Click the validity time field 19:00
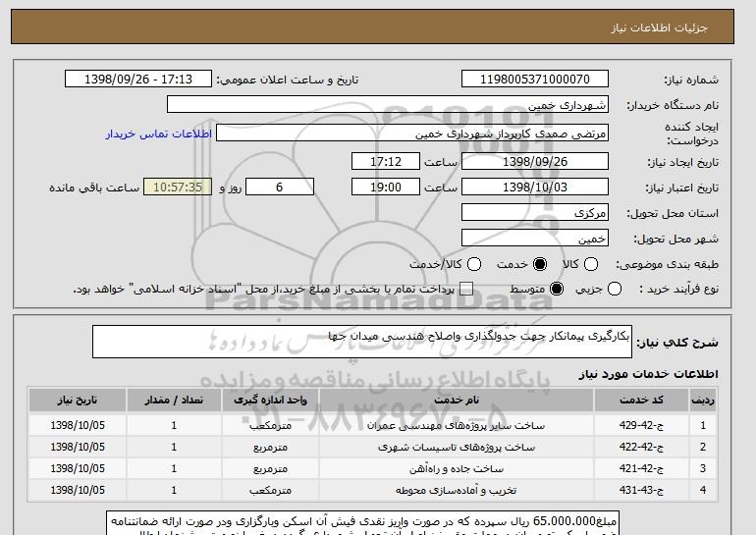The height and width of the screenshot is (535, 756). click(386, 187)
